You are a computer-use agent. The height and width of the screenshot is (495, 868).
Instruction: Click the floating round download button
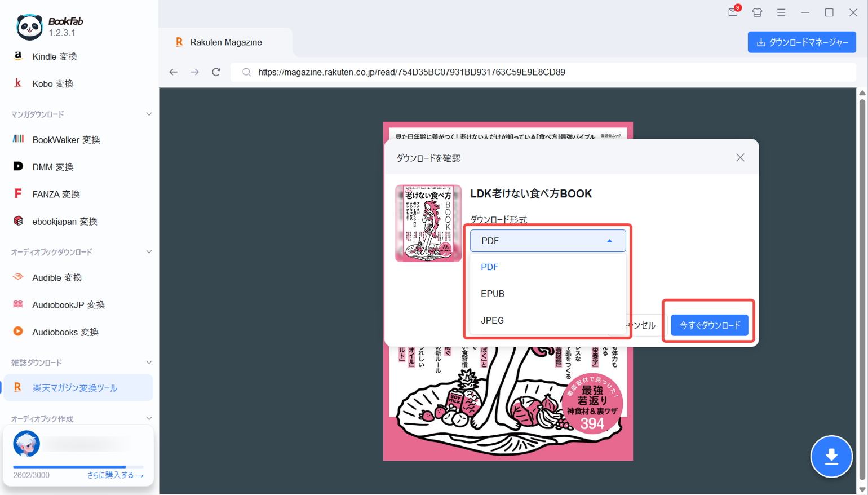831,457
